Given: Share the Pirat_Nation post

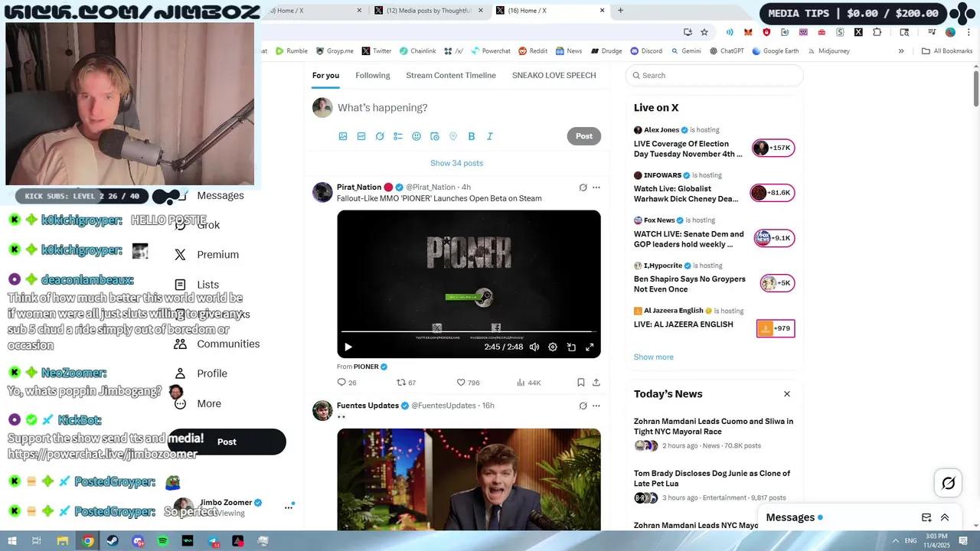Looking at the screenshot, I should coord(596,383).
